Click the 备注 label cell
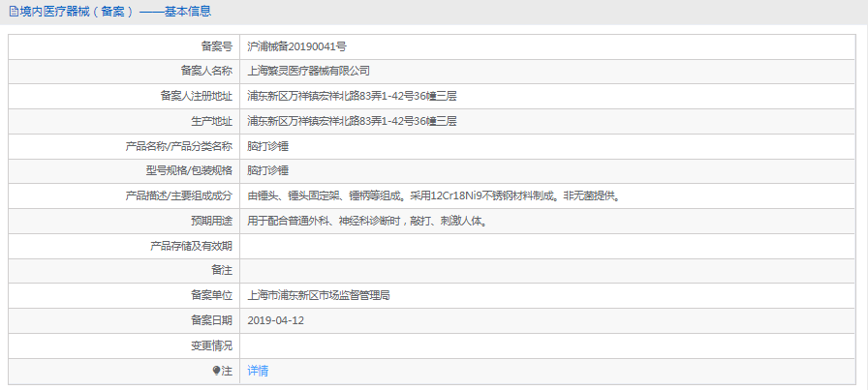The width and height of the screenshot is (868, 390). pyautogui.click(x=124, y=271)
